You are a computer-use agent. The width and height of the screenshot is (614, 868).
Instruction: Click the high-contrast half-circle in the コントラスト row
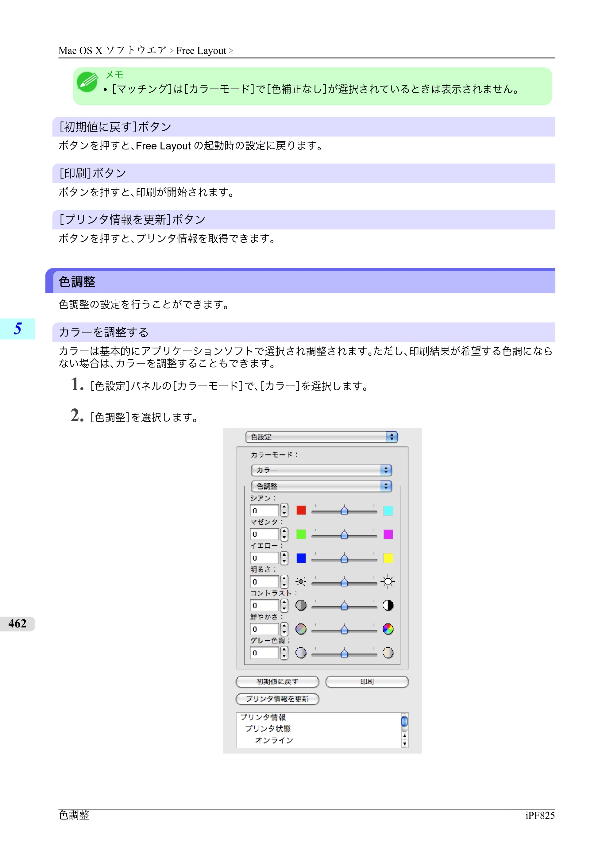388,605
